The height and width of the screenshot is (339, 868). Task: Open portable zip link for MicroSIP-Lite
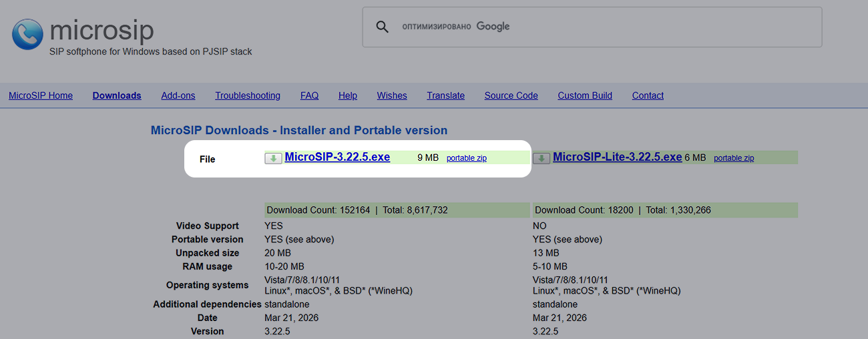click(734, 158)
